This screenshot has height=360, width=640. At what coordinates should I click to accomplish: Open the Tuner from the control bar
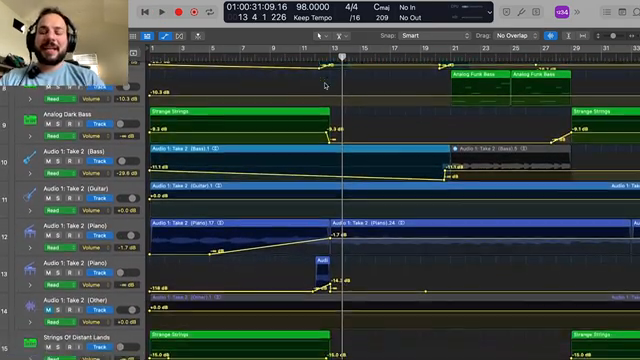521,12
